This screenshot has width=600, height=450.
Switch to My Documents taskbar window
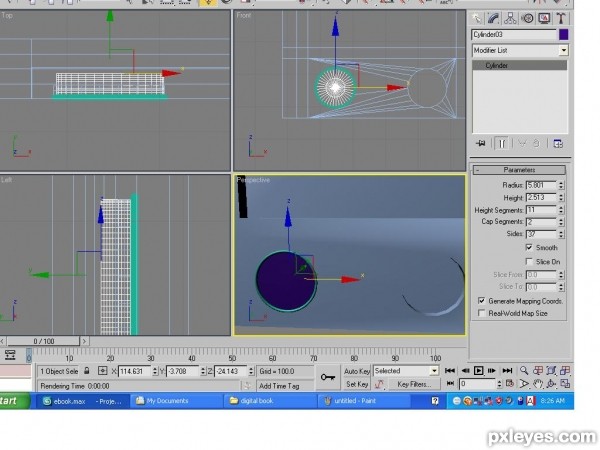(176, 401)
